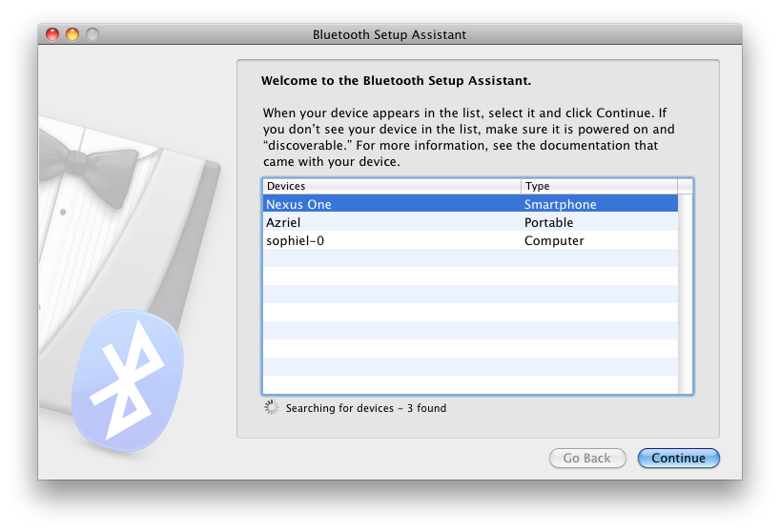Click the "Bluetooth Setup Assistant" window title
Screen dimensions: 780x532
pos(389,34)
